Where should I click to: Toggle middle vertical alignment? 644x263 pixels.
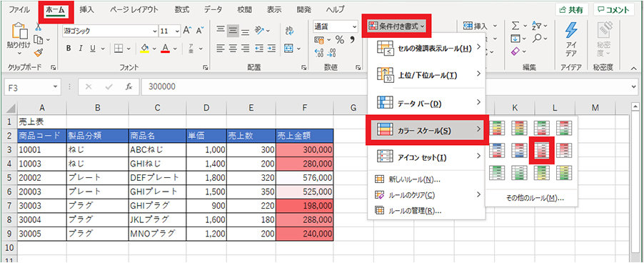tap(233, 31)
